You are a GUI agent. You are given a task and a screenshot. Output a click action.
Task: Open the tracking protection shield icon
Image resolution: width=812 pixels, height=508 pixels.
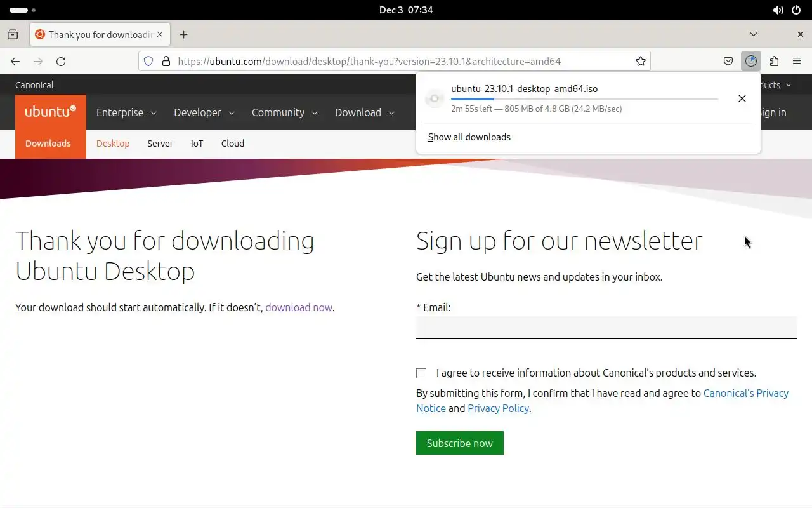click(x=148, y=62)
